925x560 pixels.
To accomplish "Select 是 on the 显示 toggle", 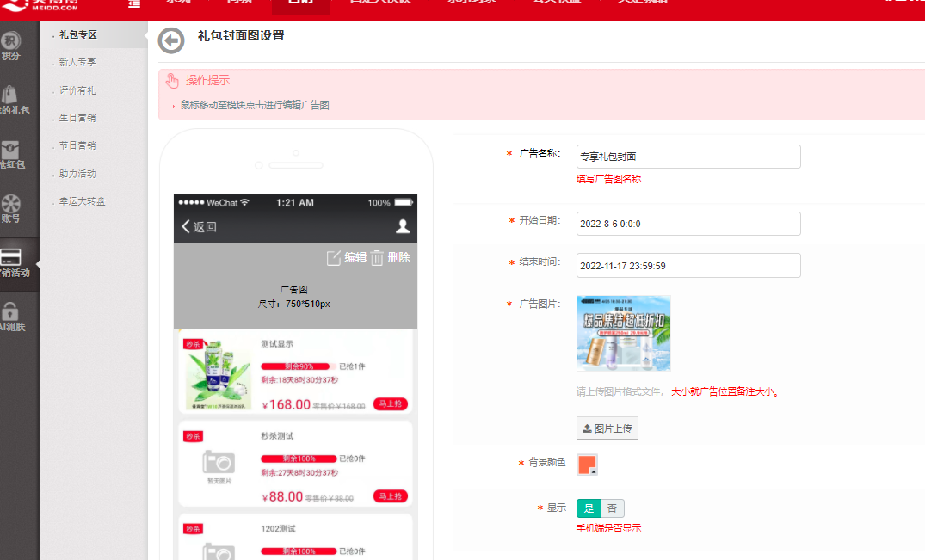I will coord(589,508).
